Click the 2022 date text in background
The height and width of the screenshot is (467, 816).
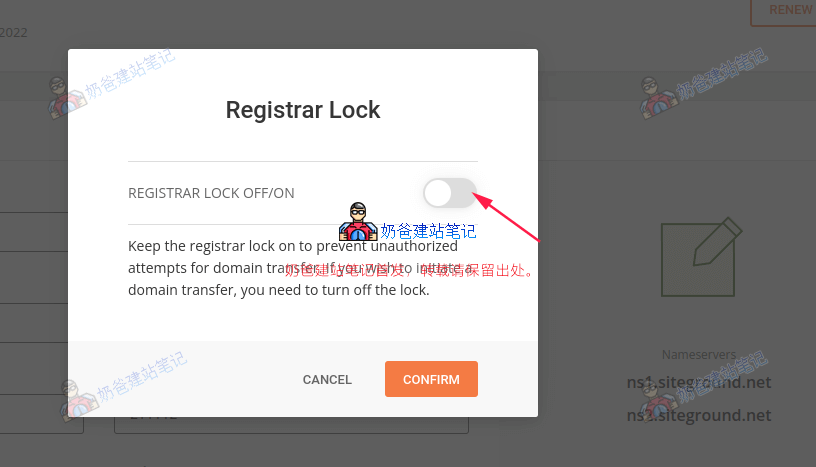[14, 33]
